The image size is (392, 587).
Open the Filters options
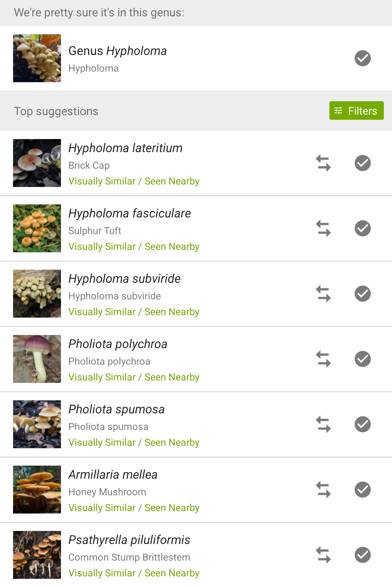click(356, 110)
